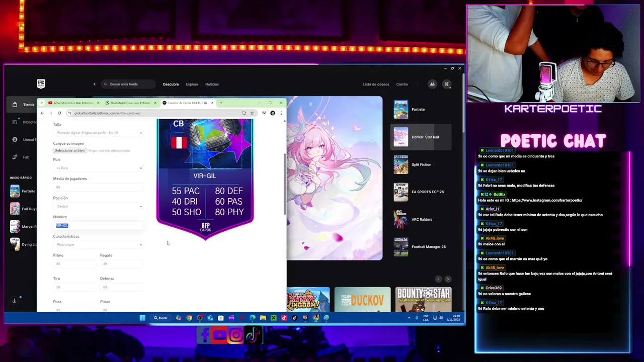Select Creador de Cartas FIFA FUT tab
644x362 pixels.
187,103
